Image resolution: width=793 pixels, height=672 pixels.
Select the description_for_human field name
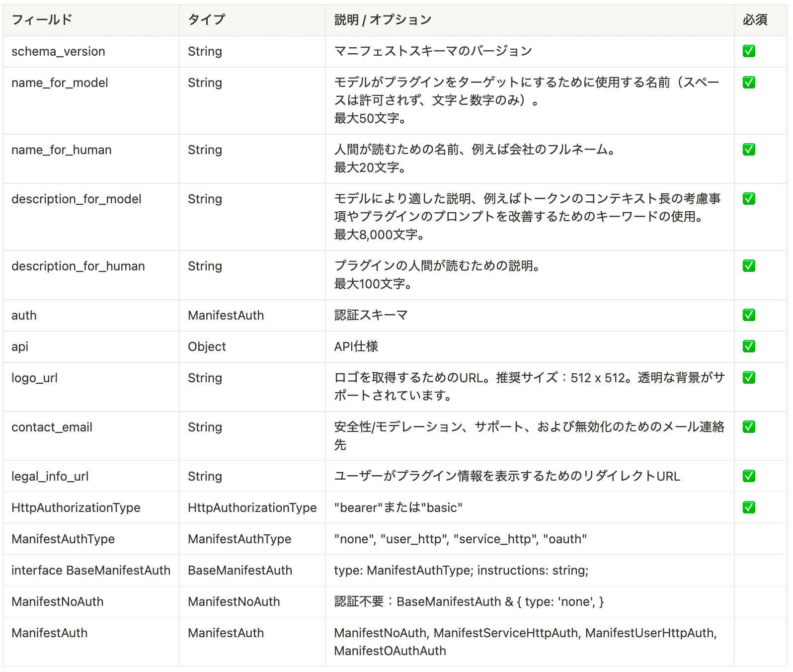tap(78, 266)
